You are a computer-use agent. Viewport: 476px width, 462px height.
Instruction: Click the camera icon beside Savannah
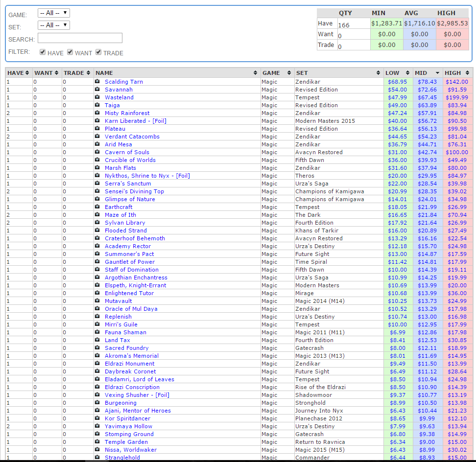pyautogui.click(x=97, y=89)
